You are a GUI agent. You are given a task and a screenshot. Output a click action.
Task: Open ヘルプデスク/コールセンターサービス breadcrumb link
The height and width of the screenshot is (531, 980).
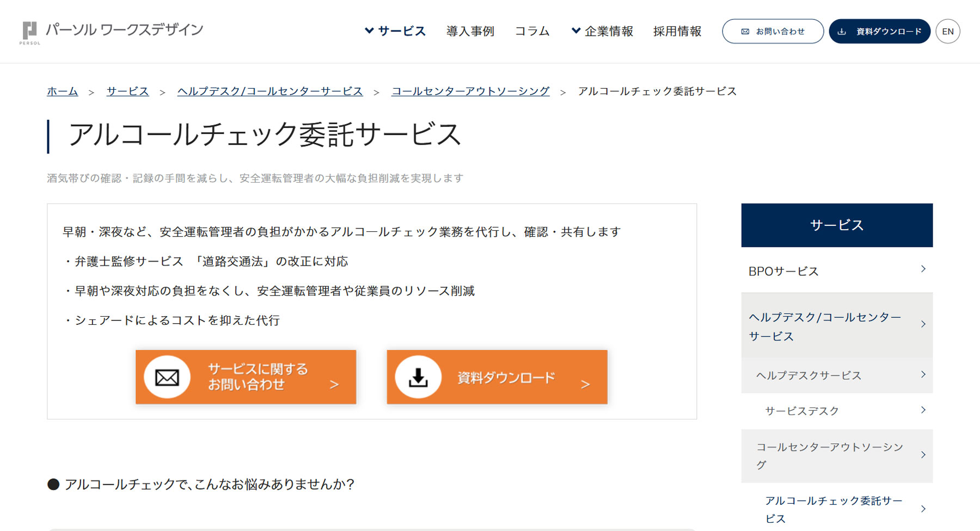tap(270, 91)
